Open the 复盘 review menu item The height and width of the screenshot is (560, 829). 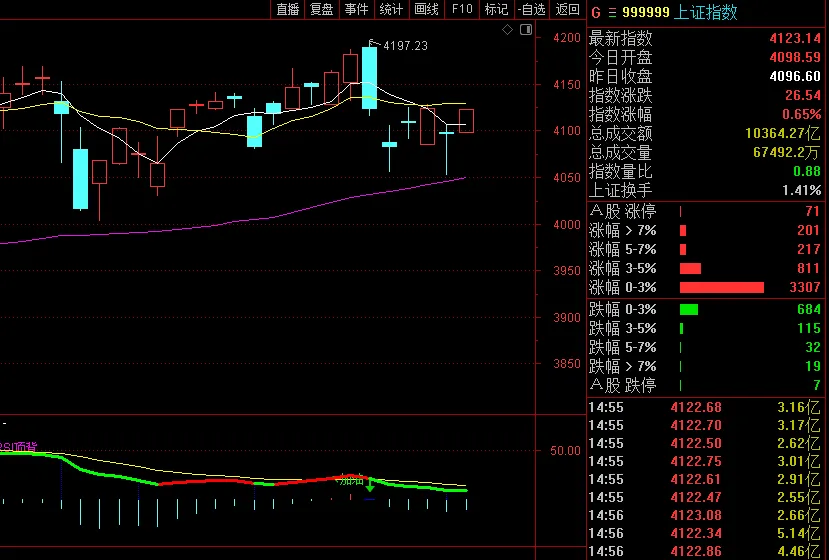(322, 9)
